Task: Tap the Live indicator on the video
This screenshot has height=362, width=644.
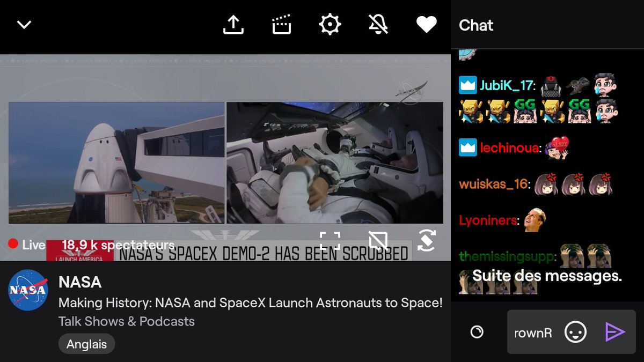Action: pyautogui.click(x=27, y=245)
